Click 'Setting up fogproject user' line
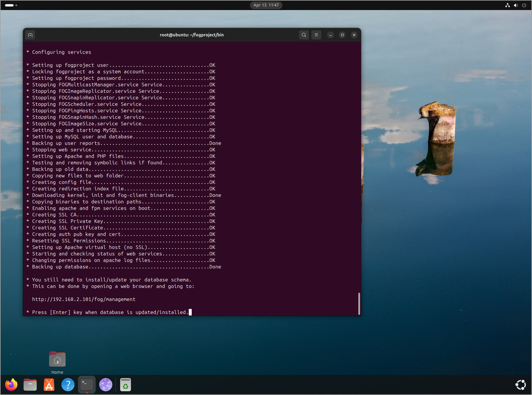 click(121, 65)
